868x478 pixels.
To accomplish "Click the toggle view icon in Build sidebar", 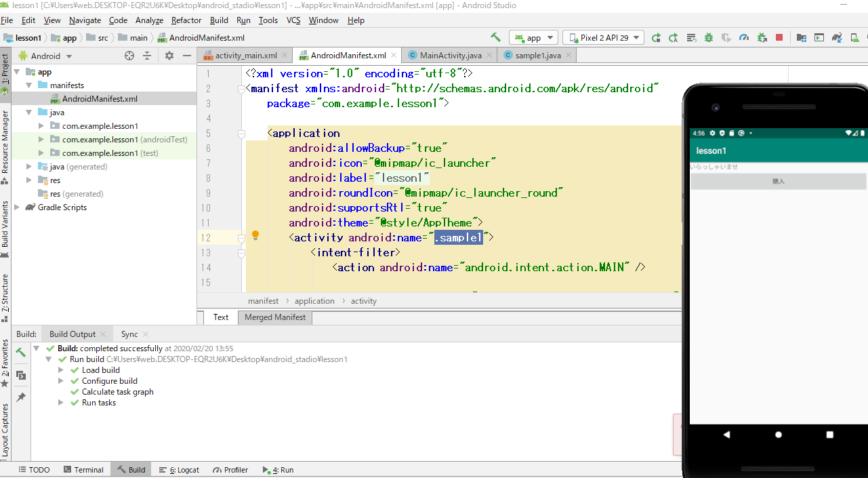I will tap(21, 375).
